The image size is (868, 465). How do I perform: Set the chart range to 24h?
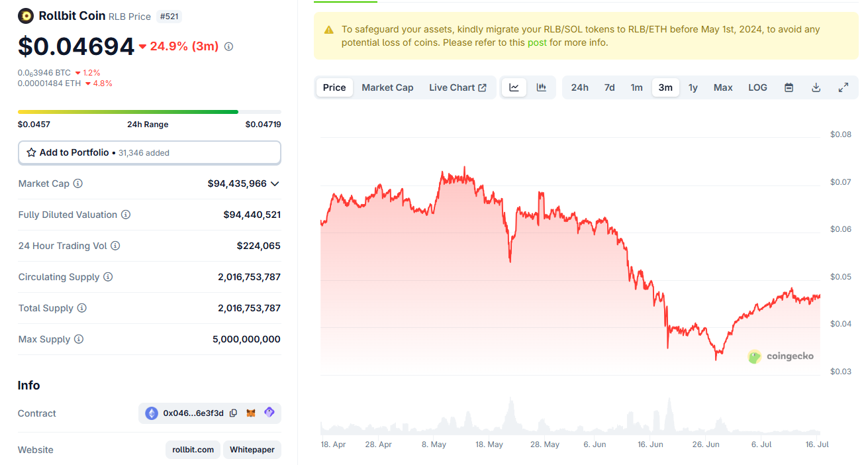point(579,87)
